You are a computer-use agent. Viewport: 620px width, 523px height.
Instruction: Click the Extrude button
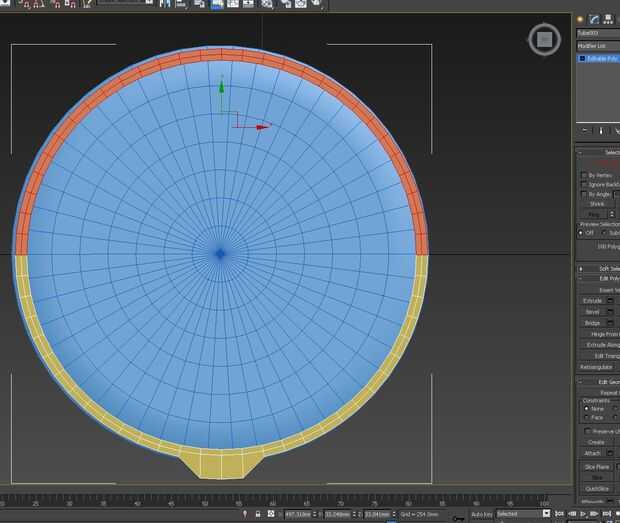tap(592, 300)
